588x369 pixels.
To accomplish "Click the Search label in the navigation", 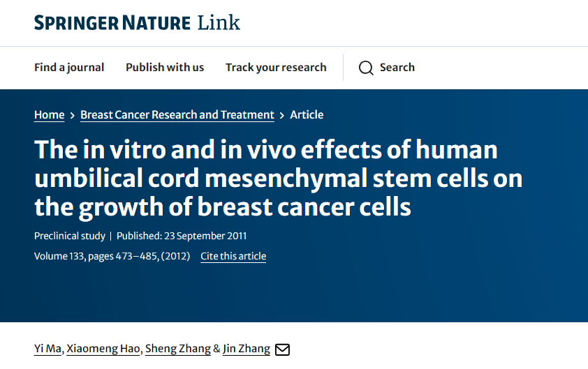I will [397, 68].
